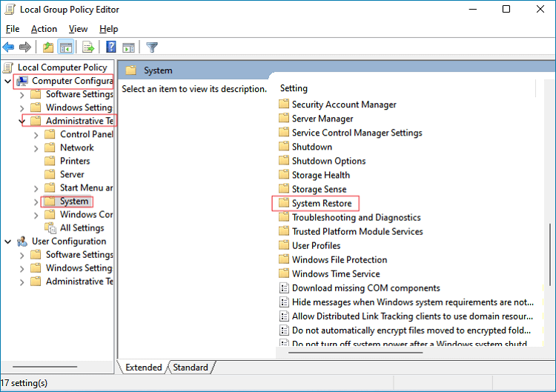Select the Server folder in tree

coord(72,174)
